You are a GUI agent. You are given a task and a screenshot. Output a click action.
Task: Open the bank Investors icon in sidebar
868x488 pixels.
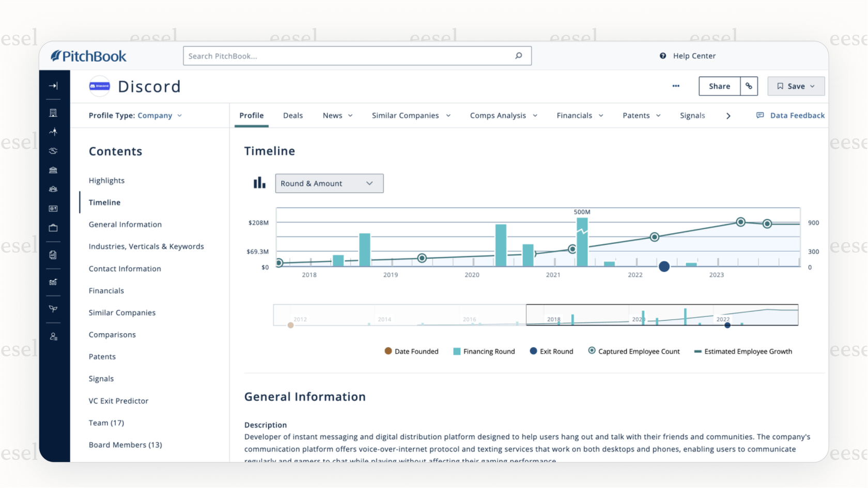(x=53, y=169)
